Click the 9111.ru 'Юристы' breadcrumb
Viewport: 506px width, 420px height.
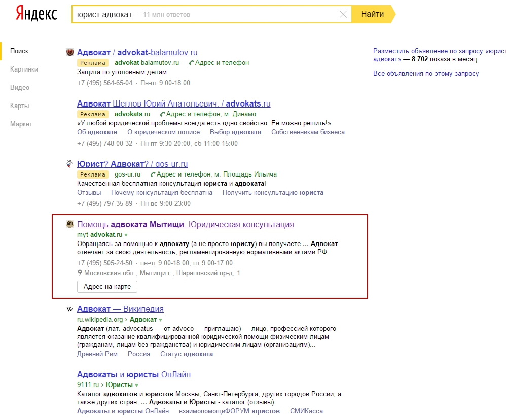pyautogui.click(x=119, y=385)
